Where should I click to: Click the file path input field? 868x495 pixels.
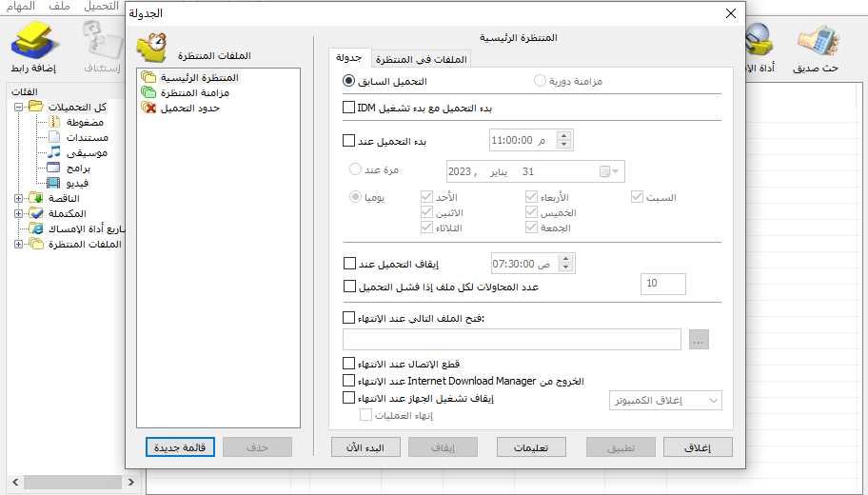pyautogui.click(x=511, y=340)
